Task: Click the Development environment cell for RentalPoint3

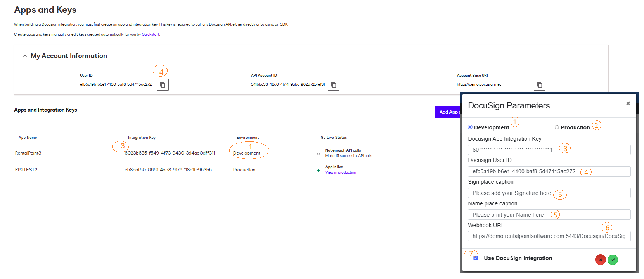Action: tap(247, 153)
